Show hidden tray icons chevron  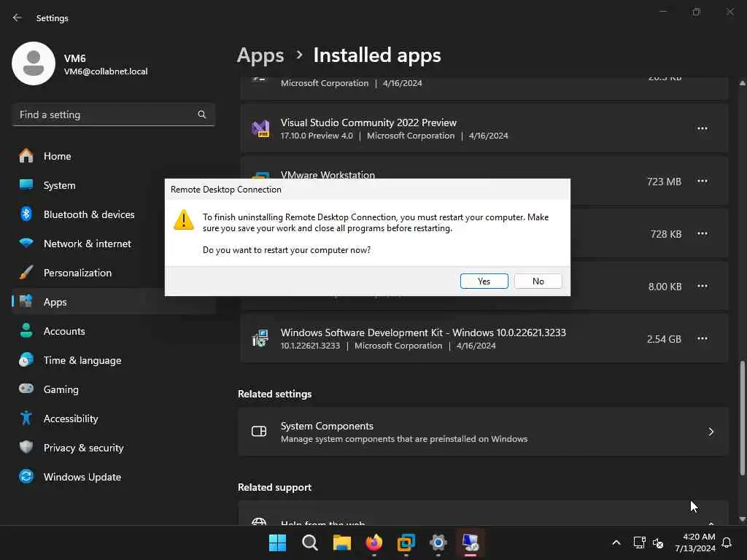(616, 542)
